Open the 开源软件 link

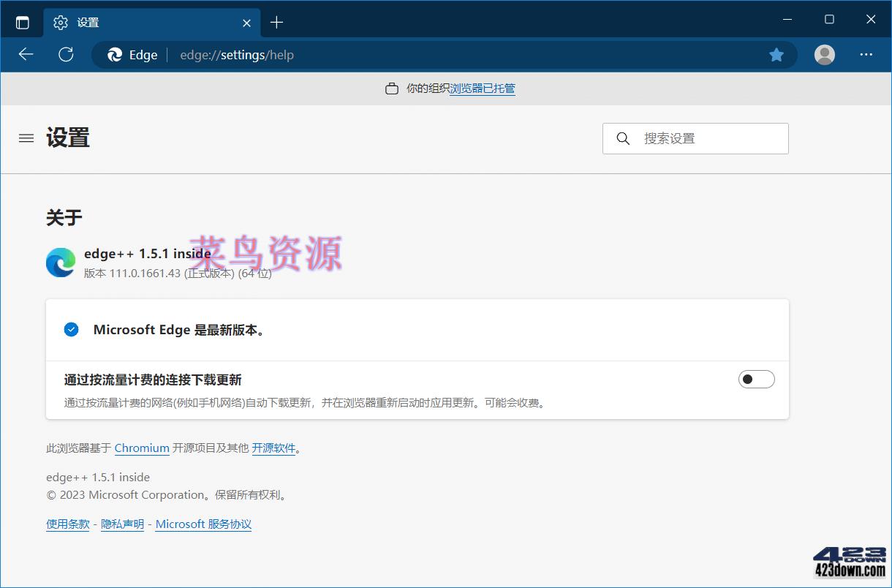click(x=274, y=448)
